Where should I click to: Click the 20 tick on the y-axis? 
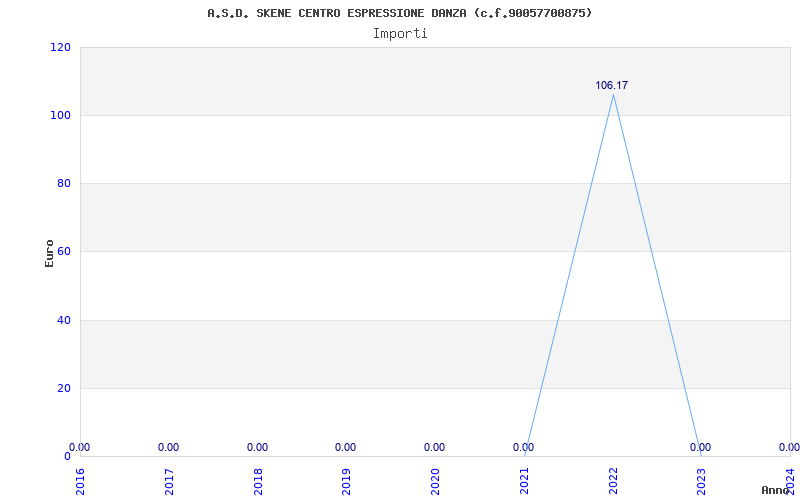click(x=63, y=388)
